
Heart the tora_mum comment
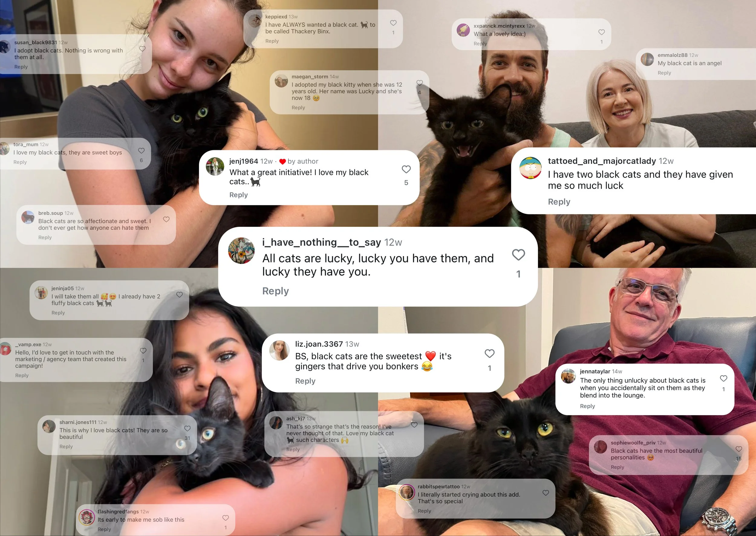141,151
